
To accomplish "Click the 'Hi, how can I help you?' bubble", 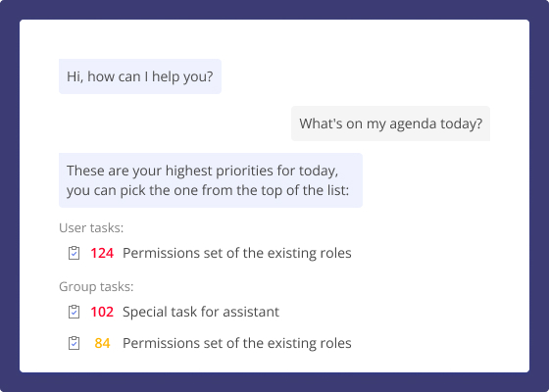I will 140,76.
